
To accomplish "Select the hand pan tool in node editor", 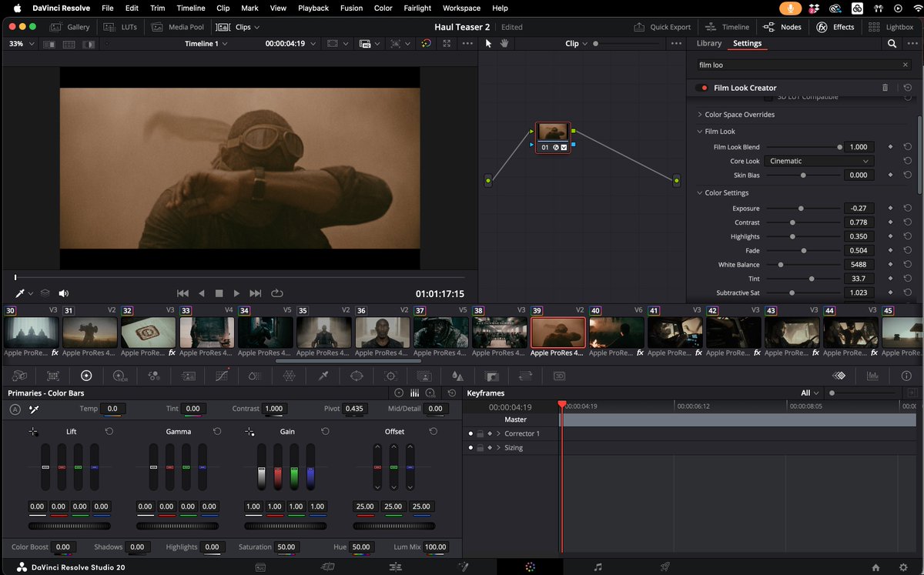I will click(504, 44).
